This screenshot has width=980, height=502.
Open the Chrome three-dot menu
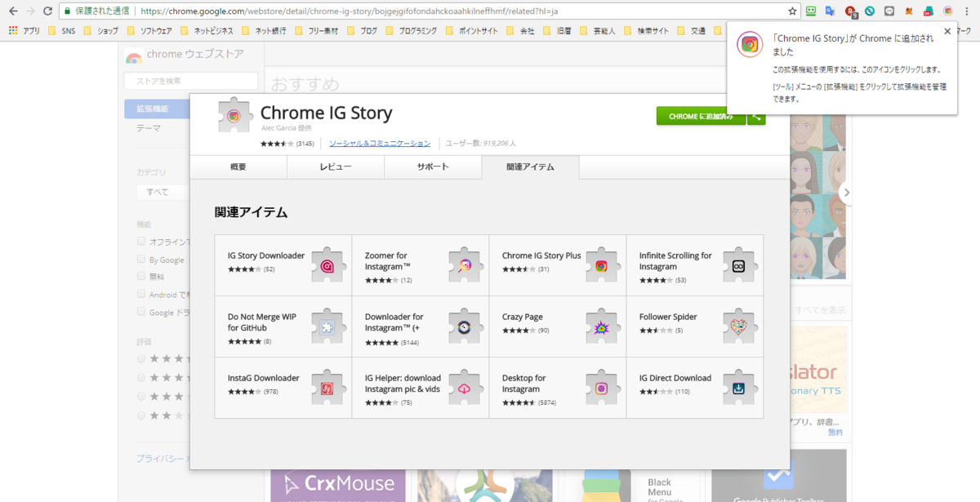[x=969, y=11]
